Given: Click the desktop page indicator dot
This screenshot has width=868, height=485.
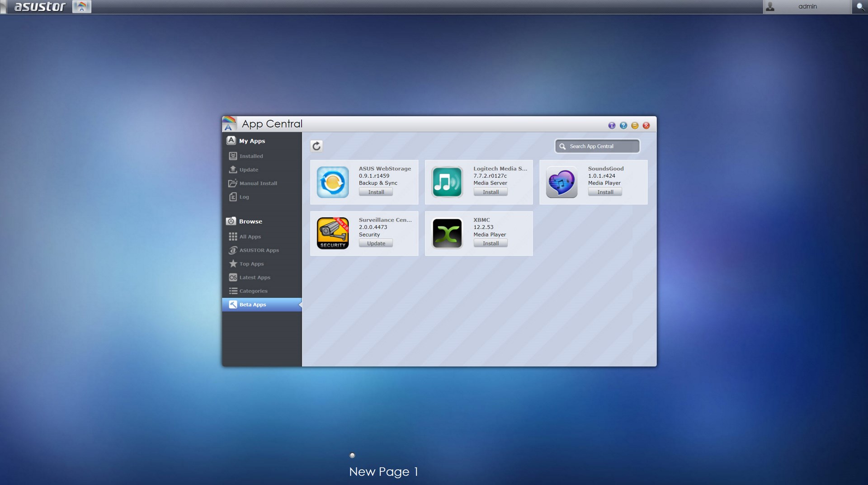Looking at the screenshot, I should [x=352, y=455].
